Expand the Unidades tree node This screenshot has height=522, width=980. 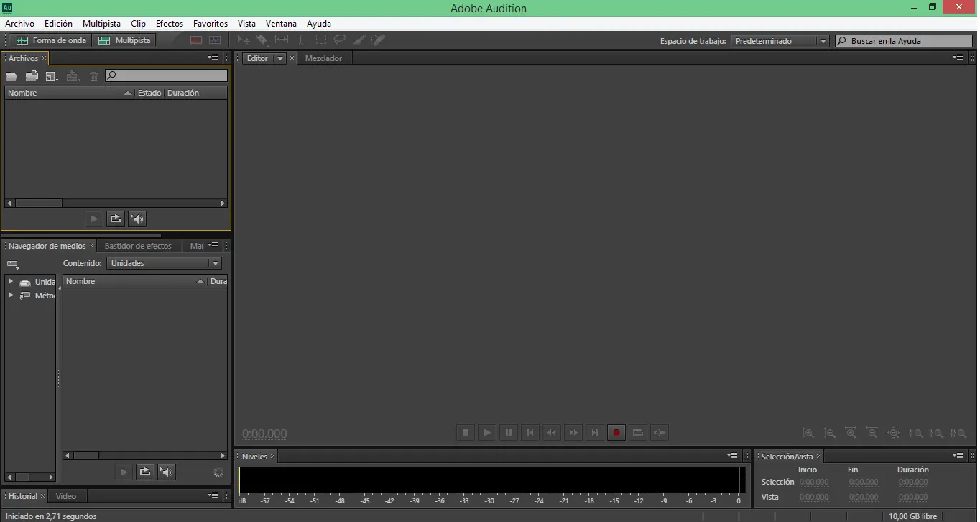click(10, 281)
